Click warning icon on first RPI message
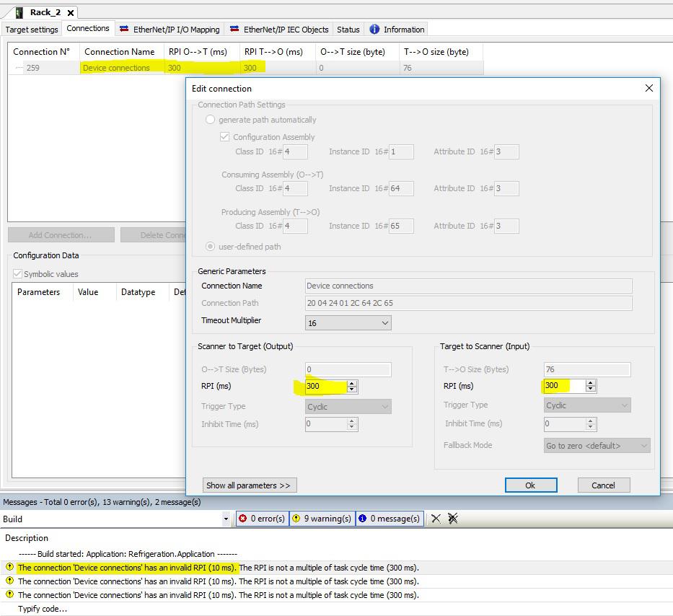673x616 pixels. pos(9,568)
